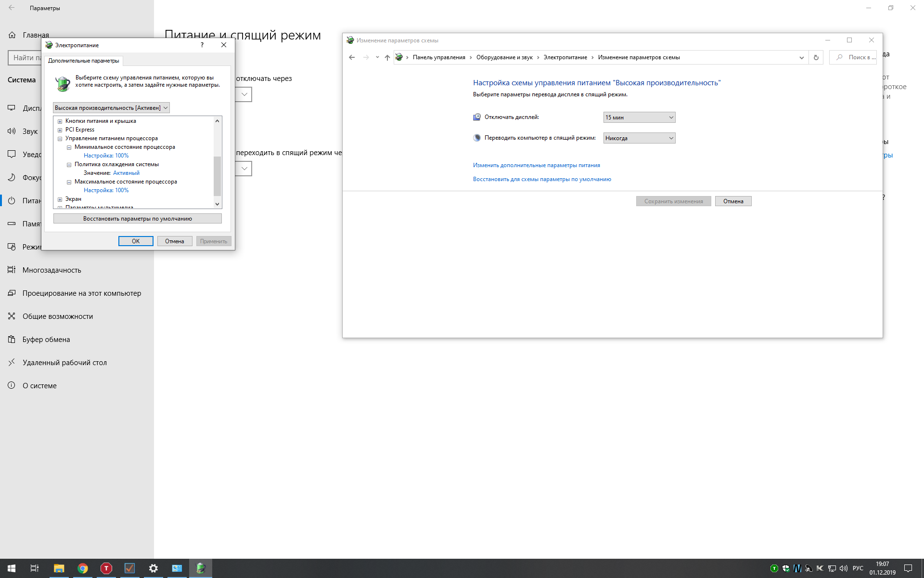The image size is (924, 578).
Task: Open Изменить дополнительные параметры питания link
Action: click(536, 165)
